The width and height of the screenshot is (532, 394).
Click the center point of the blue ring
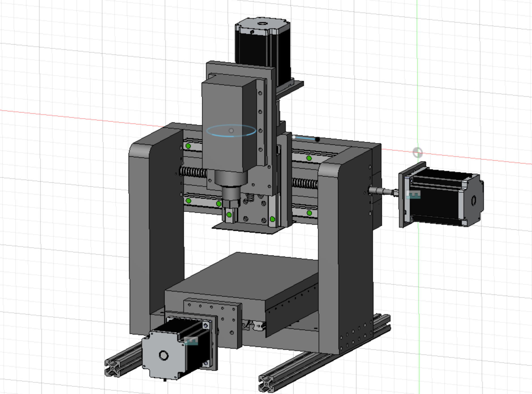(x=231, y=130)
